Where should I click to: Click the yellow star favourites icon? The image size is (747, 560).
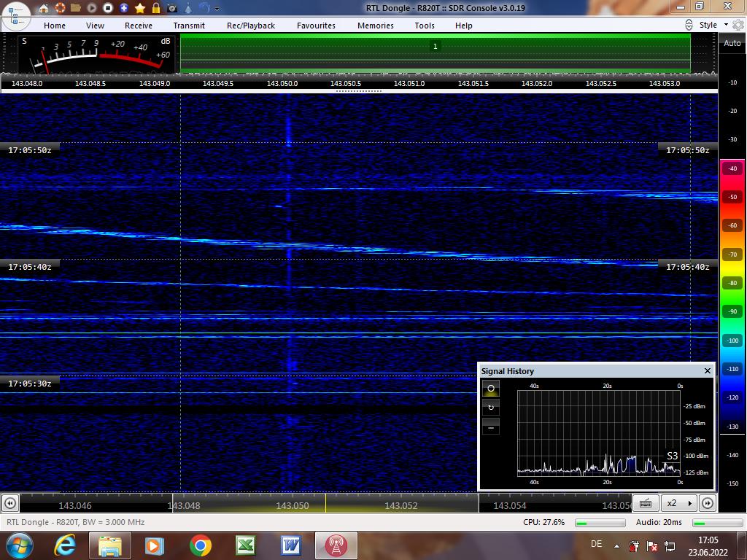140,8
